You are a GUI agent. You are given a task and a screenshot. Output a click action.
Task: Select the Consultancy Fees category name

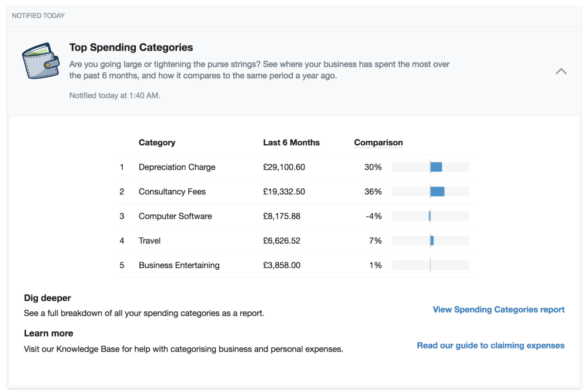(x=172, y=192)
